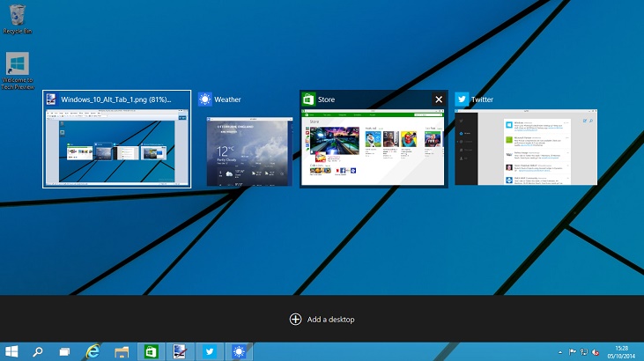Screen dimensions: 644x361
Task: Click the Twitter icon on taskbar
Action: click(x=210, y=351)
